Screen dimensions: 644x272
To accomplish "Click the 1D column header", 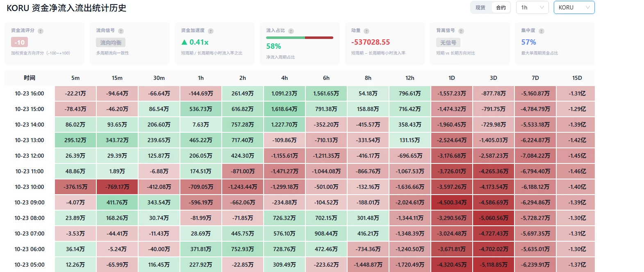I will (452, 78).
